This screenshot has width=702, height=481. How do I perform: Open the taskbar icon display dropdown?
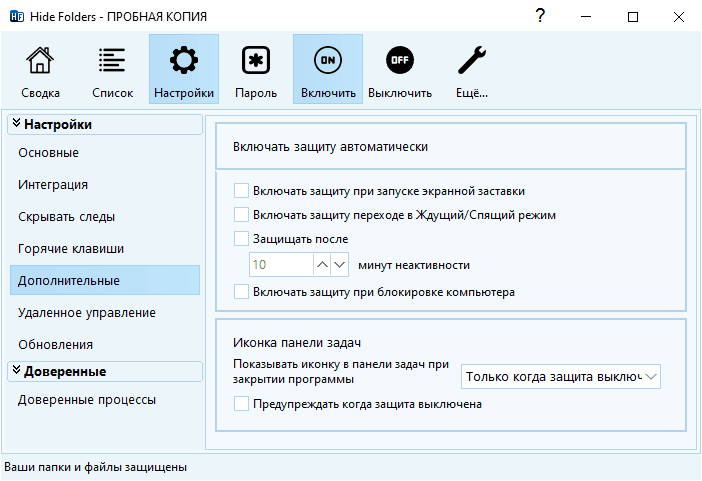[561, 377]
